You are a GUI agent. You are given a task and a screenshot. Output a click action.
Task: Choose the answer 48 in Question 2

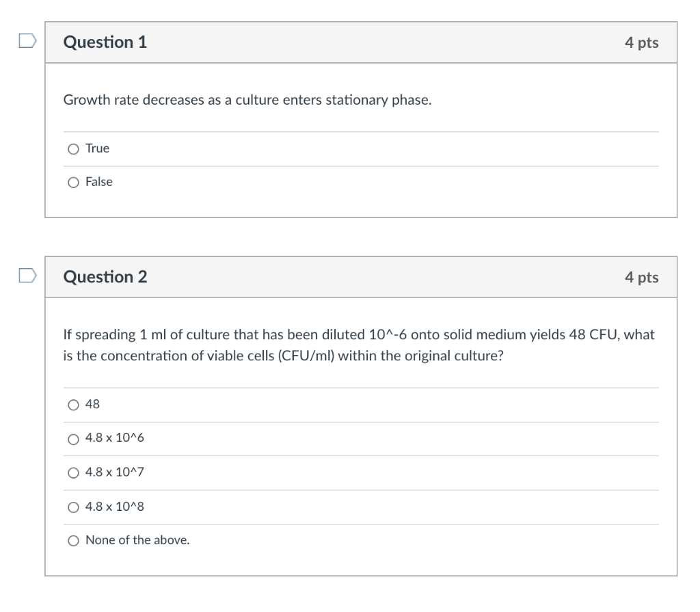(x=73, y=404)
